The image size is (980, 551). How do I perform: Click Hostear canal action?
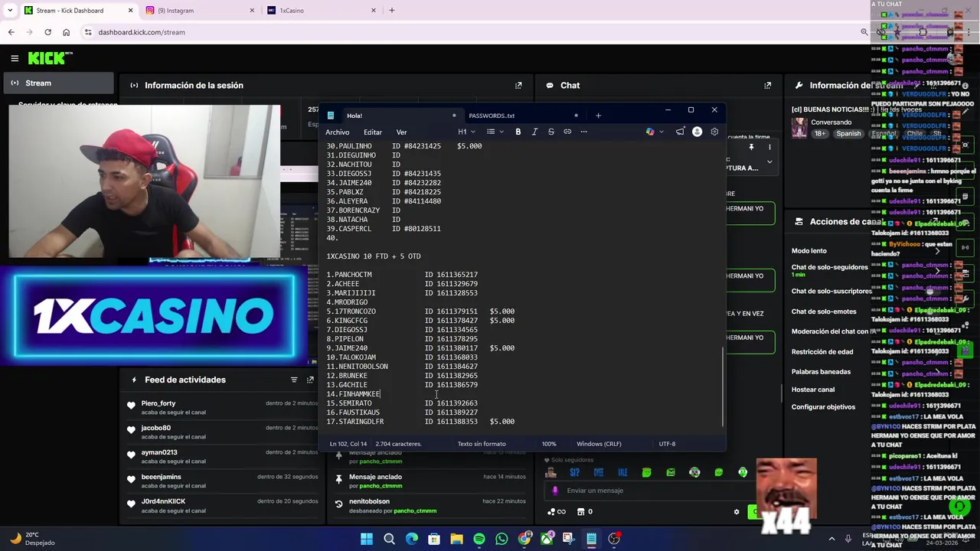tap(813, 390)
